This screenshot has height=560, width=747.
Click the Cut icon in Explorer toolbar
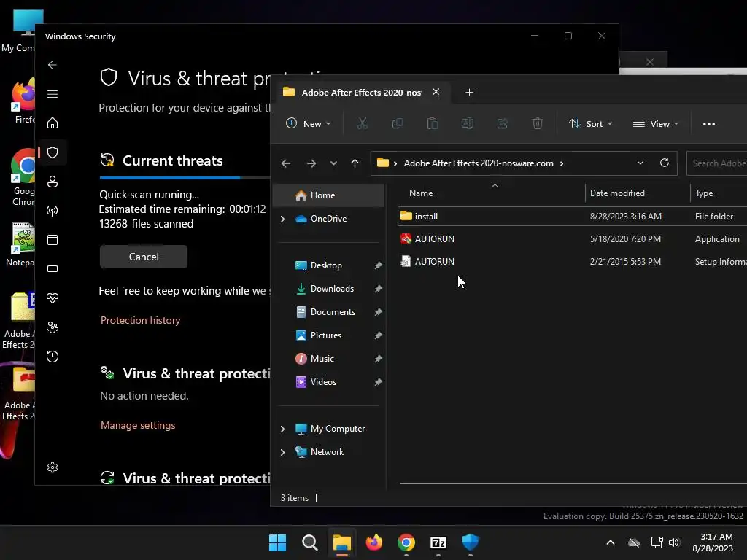pyautogui.click(x=363, y=124)
